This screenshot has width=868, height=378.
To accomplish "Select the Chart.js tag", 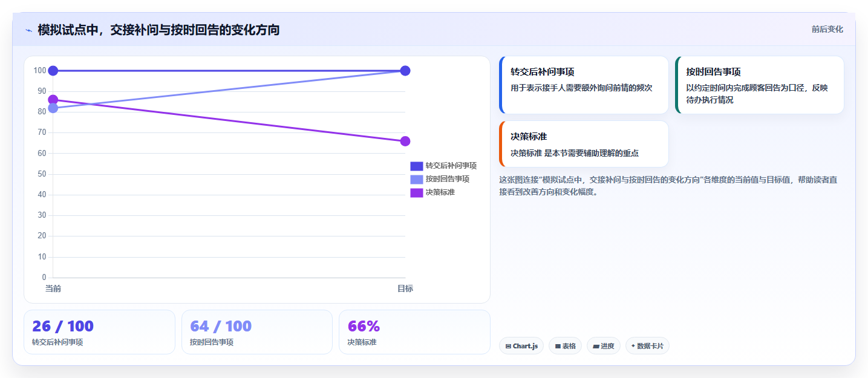I will pos(521,346).
